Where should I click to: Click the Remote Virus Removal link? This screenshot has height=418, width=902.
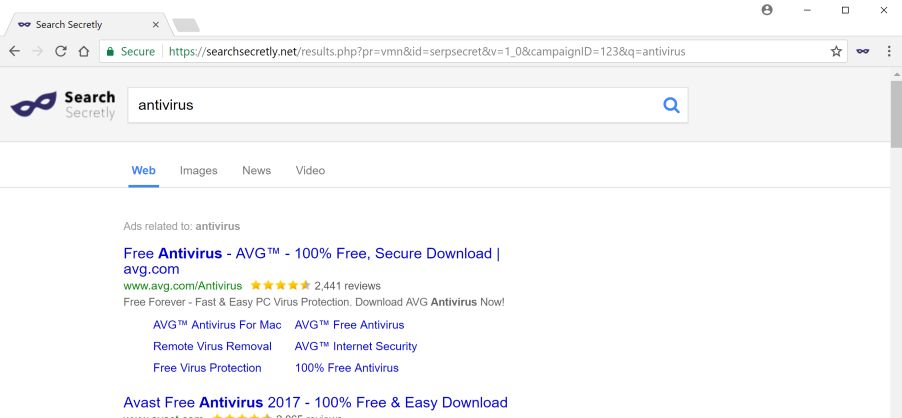(x=212, y=346)
